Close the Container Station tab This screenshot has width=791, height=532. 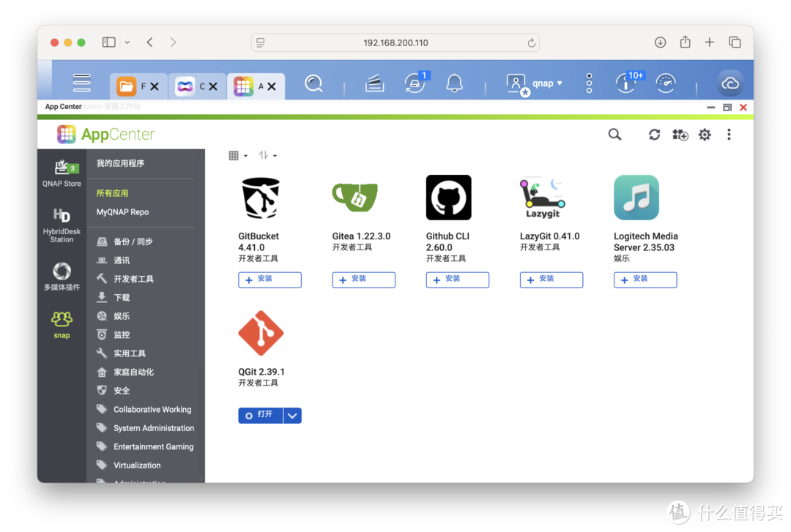(x=213, y=87)
